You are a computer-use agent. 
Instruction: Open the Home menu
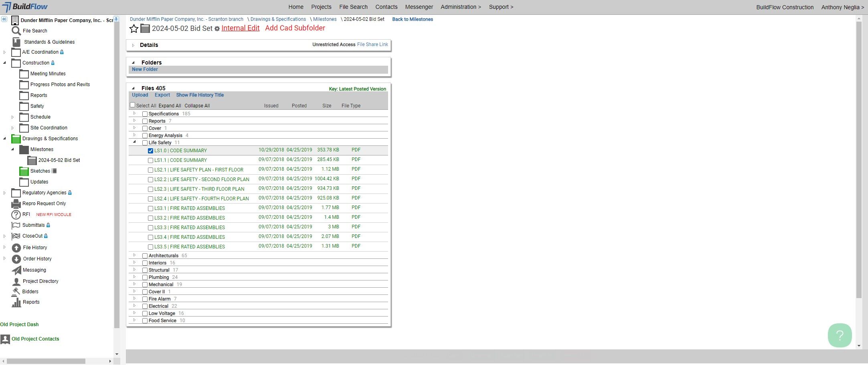(x=296, y=7)
